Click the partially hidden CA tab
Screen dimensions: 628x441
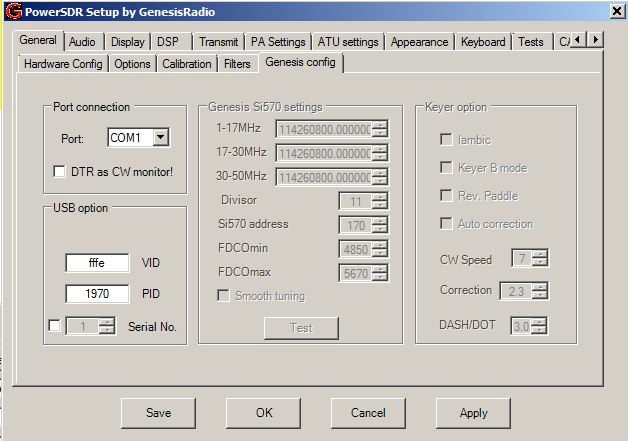(564, 42)
